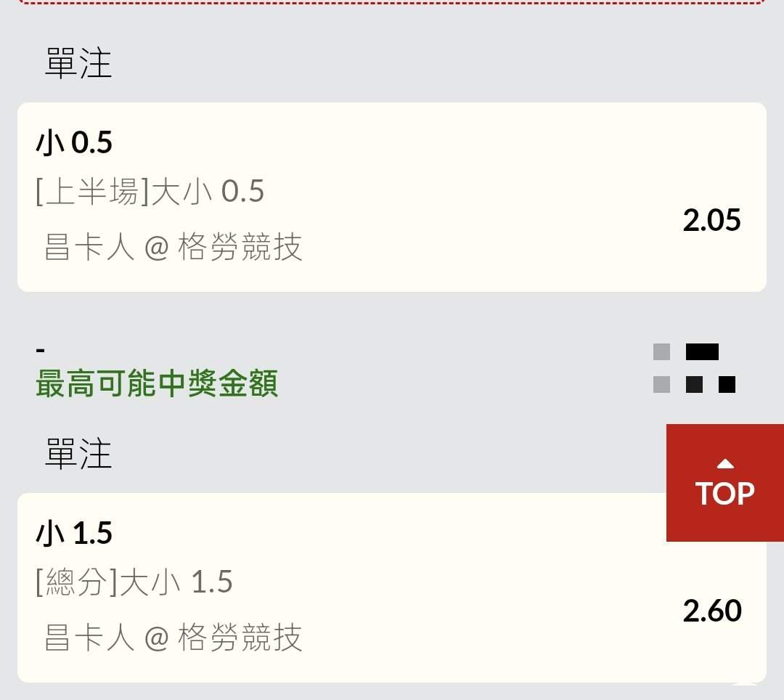This screenshot has width=784, height=700.
Task: Tap the @ symbol in 小 0.5 card
Action: tap(156, 248)
